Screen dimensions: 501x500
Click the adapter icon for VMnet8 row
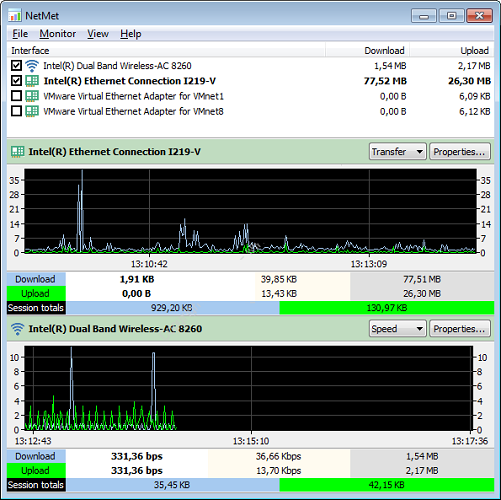[x=32, y=111]
